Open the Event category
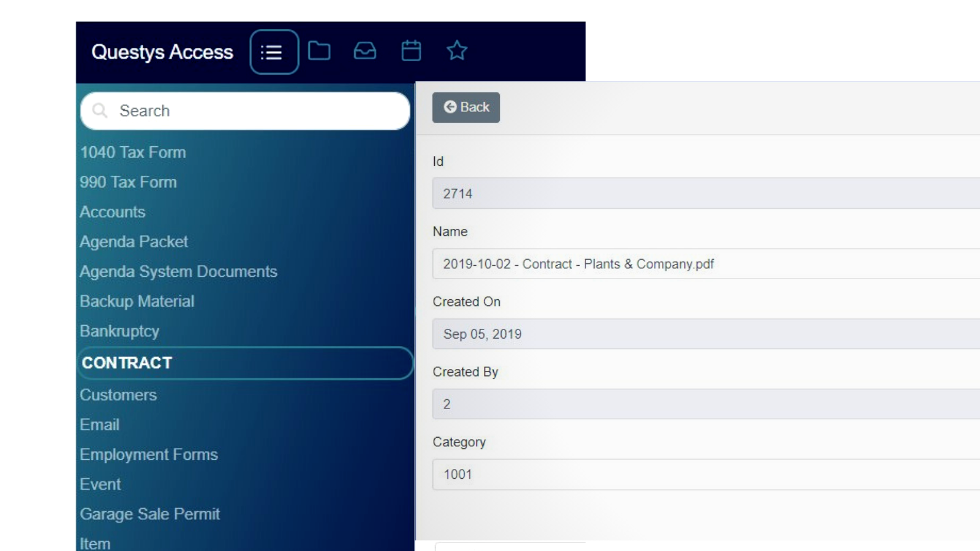 point(100,484)
